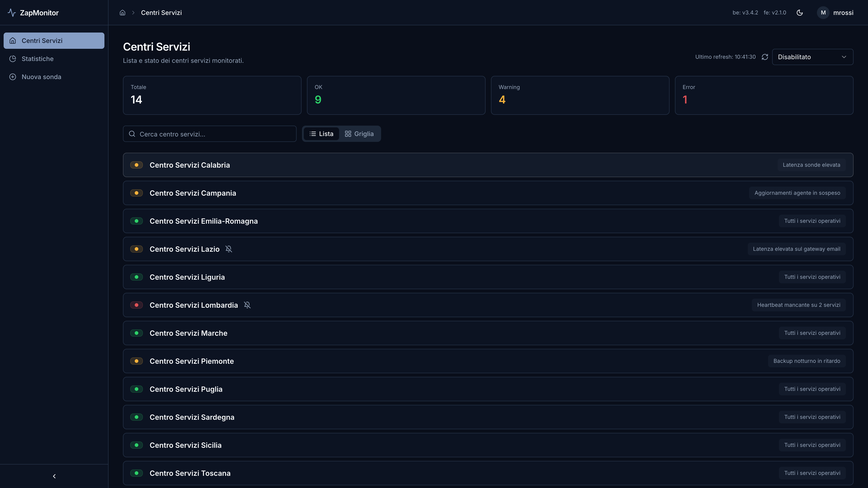Click the home breadcrumb icon
Image resolution: width=868 pixels, height=488 pixels.
(x=123, y=13)
